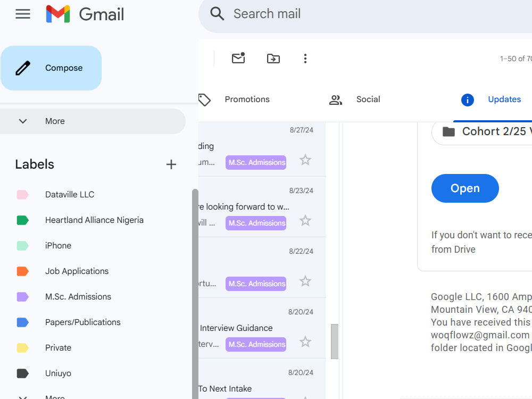Click the woqflowz@gmail.com address
The width and height of the screenshot is (532, 399).
tap(480, 335)
